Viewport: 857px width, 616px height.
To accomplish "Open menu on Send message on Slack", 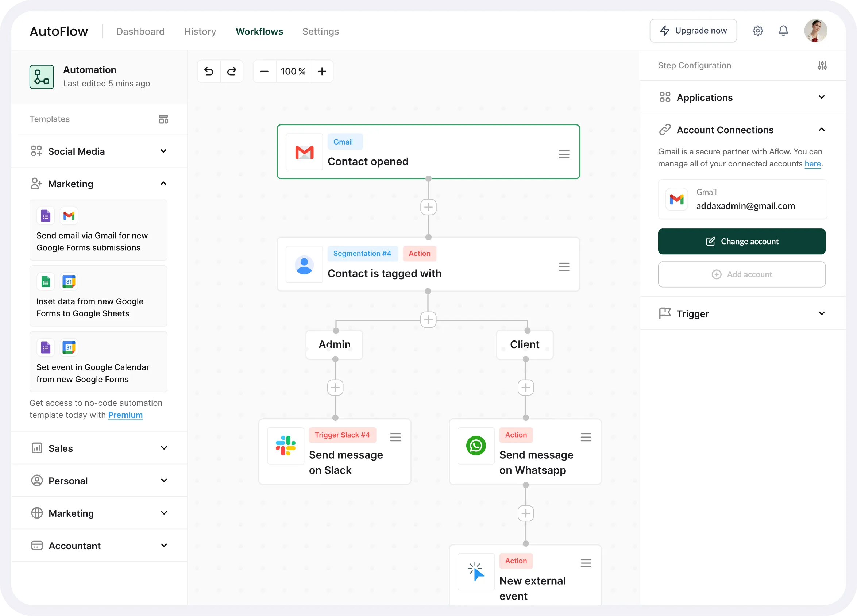I will [395, 437].
